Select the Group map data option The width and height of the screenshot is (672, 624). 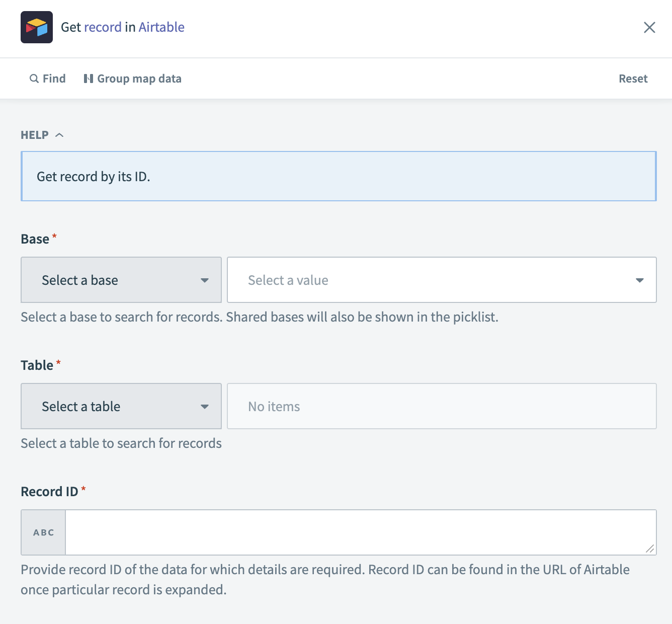(139, 79)
